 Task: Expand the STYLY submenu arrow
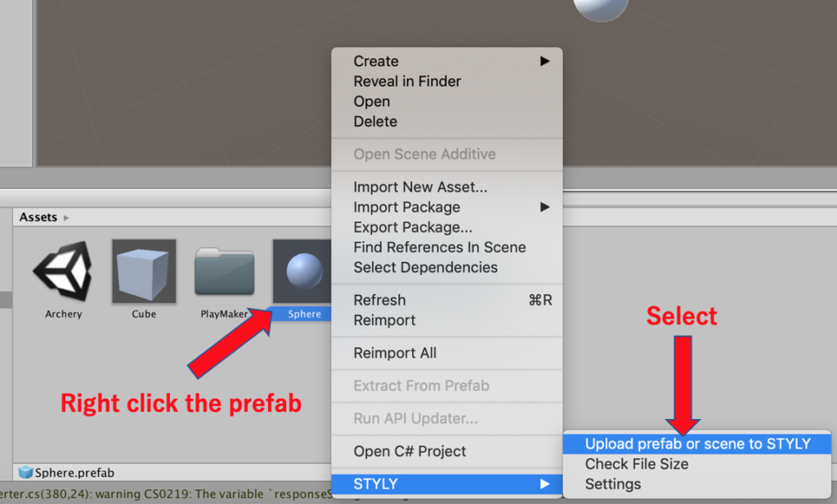click(544, 484)
